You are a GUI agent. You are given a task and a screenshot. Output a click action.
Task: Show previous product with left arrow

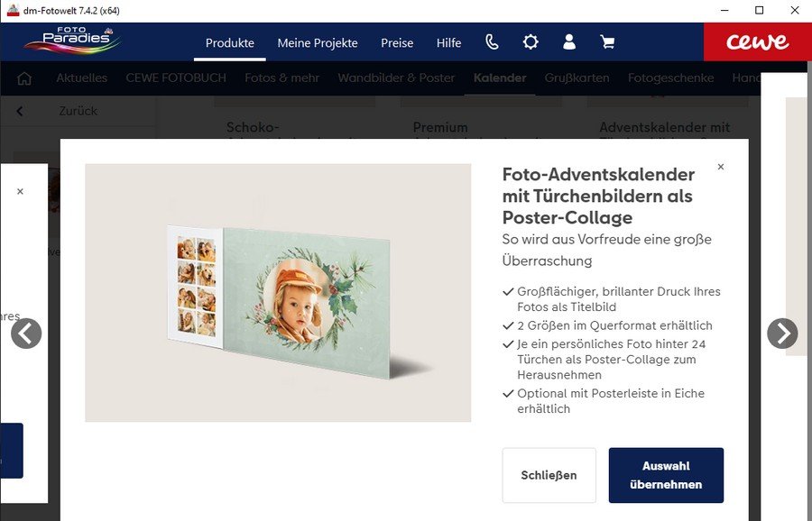click(x=26, y=334)
